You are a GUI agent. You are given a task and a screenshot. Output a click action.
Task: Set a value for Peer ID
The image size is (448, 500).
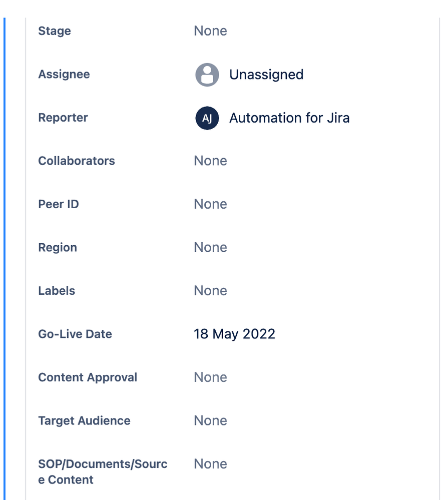pos(210,204)
